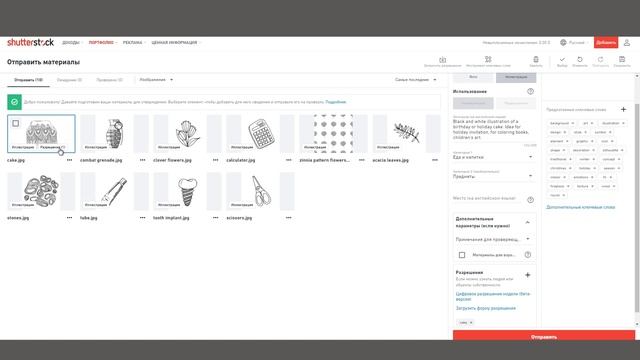Select the scissors.jpg thumbnail
The image size is (640, 360).
pos(260,191)
